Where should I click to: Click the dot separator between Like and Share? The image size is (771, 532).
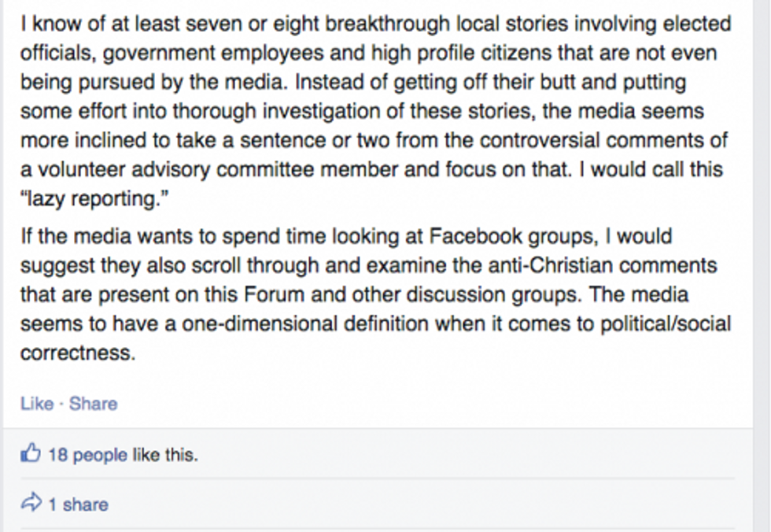61,405
